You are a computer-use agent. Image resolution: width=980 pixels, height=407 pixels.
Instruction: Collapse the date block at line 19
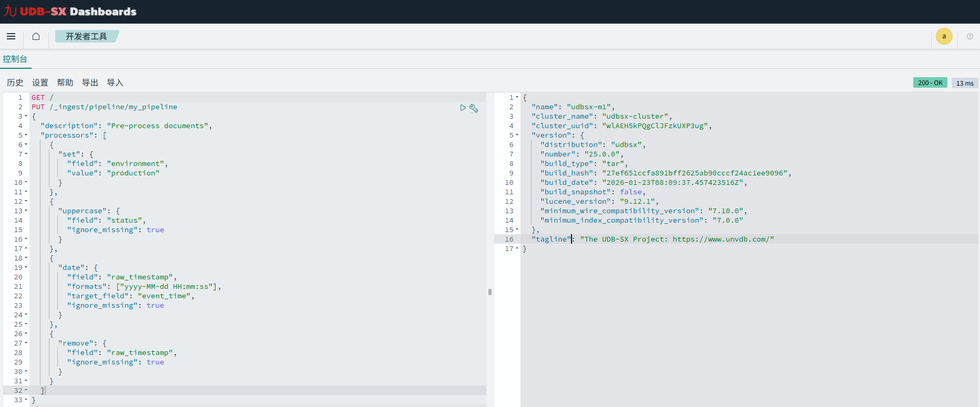click(26, 268)
